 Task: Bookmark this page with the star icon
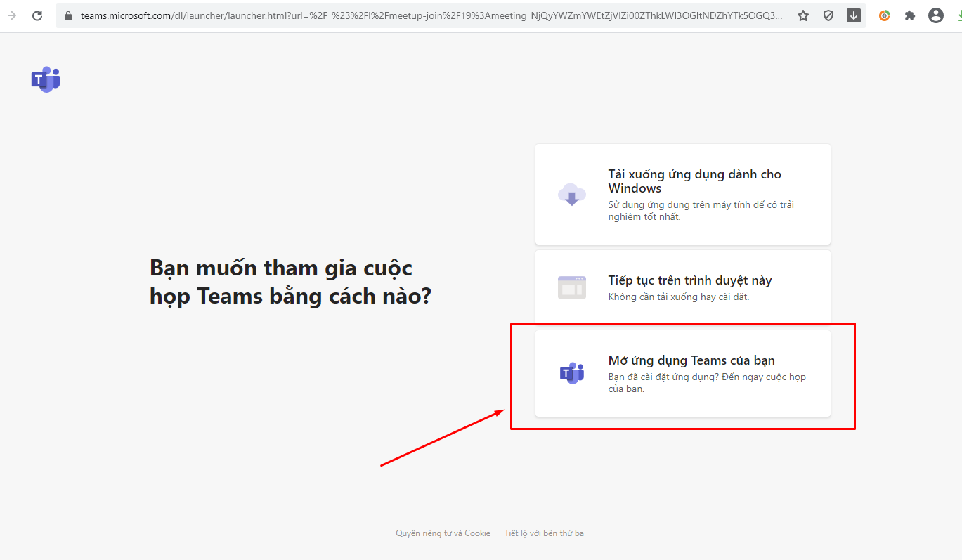point(803,15)
